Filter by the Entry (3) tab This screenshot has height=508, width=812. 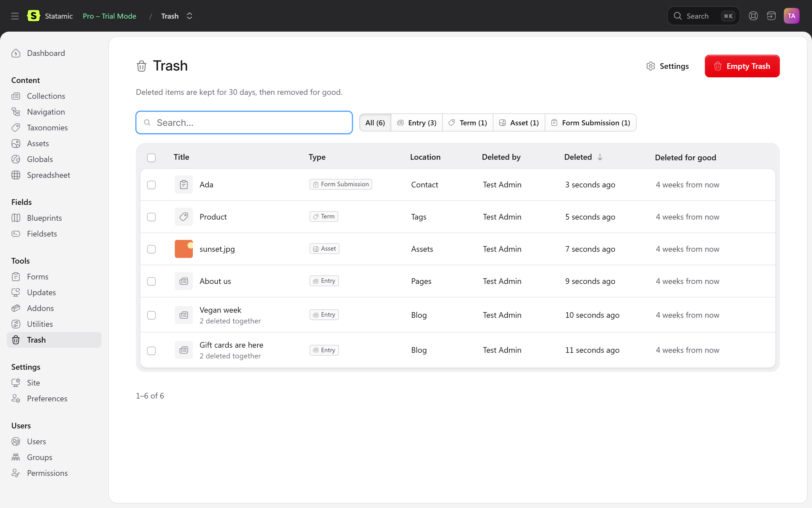(417, 123)
